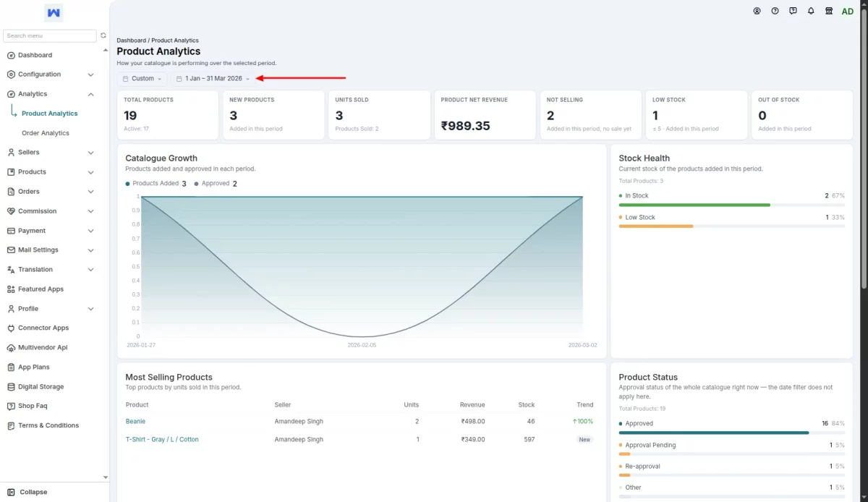Click the Connector Apps plug icon
The height and width of the screenshot is (502, 868).
click(x=11, y=328)
